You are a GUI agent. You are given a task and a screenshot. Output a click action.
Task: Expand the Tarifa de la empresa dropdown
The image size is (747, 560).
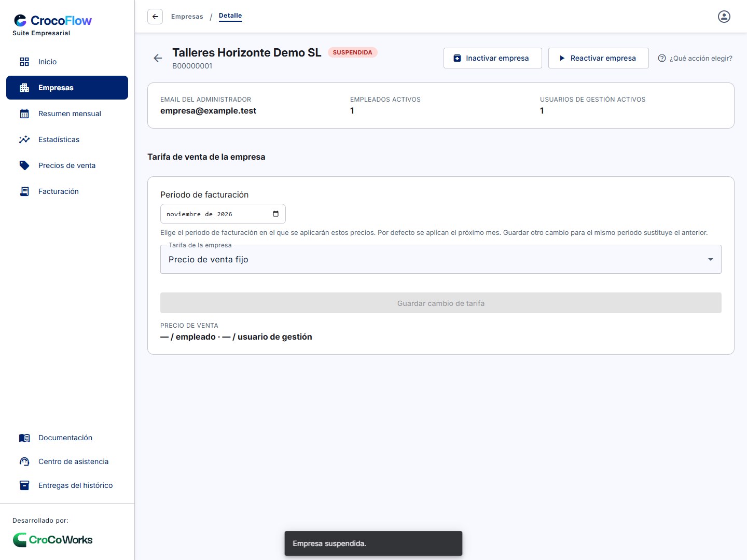(x=441, y=259)
